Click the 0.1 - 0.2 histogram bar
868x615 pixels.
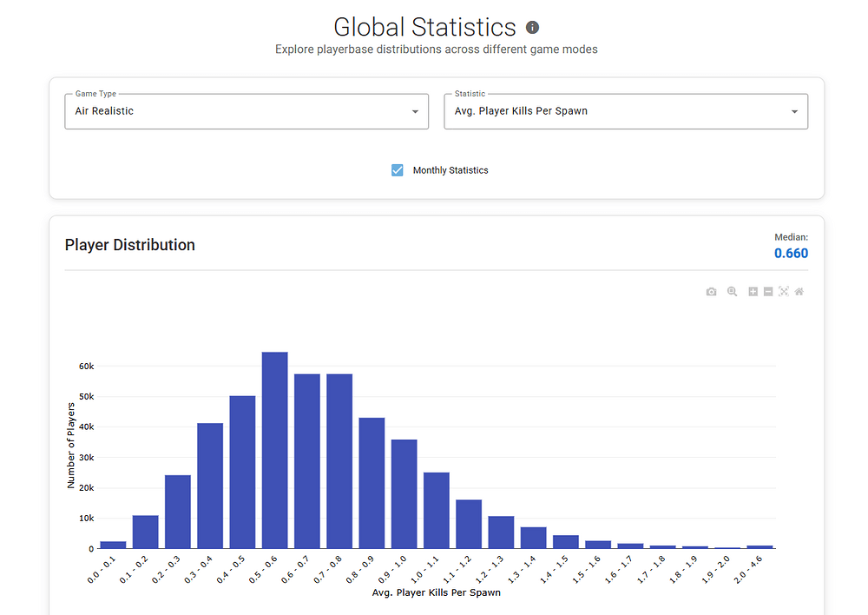146,532
